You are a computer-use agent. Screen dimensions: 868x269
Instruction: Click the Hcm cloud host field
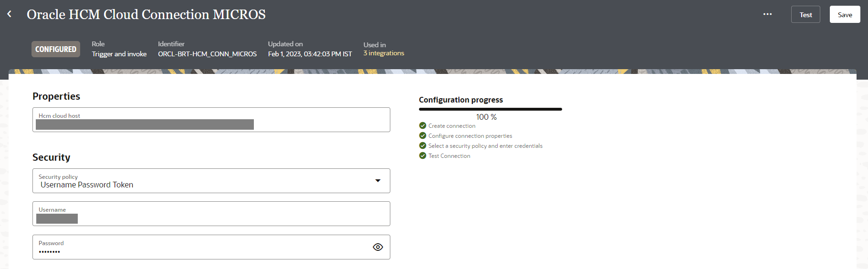(211, 120)
